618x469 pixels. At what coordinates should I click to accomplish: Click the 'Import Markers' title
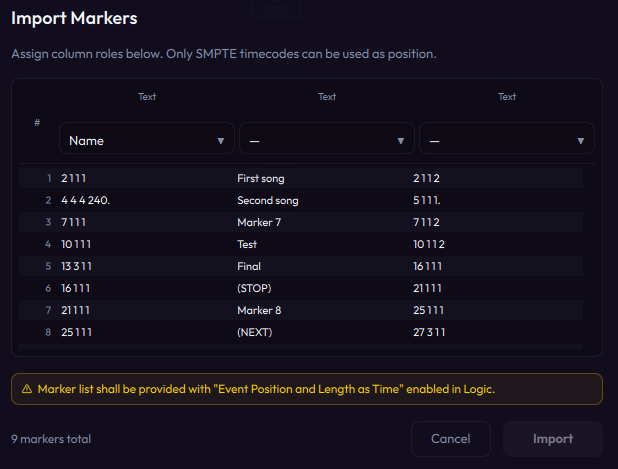tap(74, 18)
